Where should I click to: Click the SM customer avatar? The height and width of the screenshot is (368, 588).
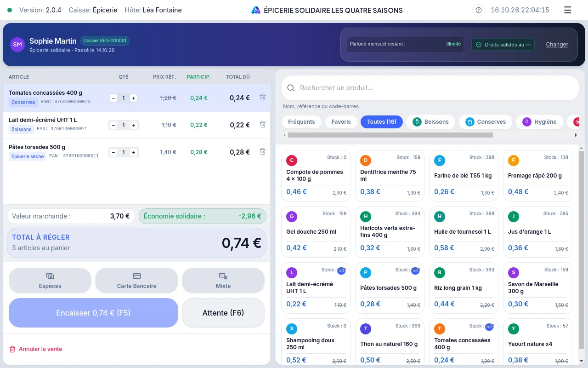17,45
